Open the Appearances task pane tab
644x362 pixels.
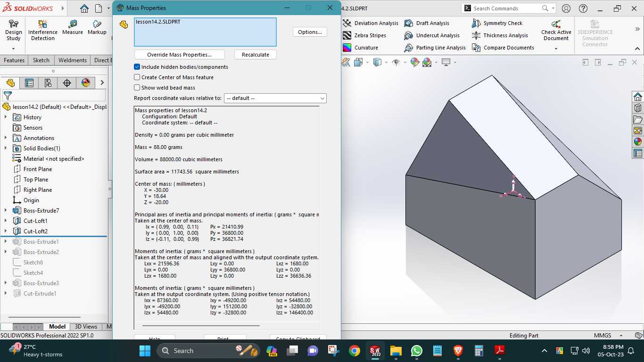click(638, 142)
